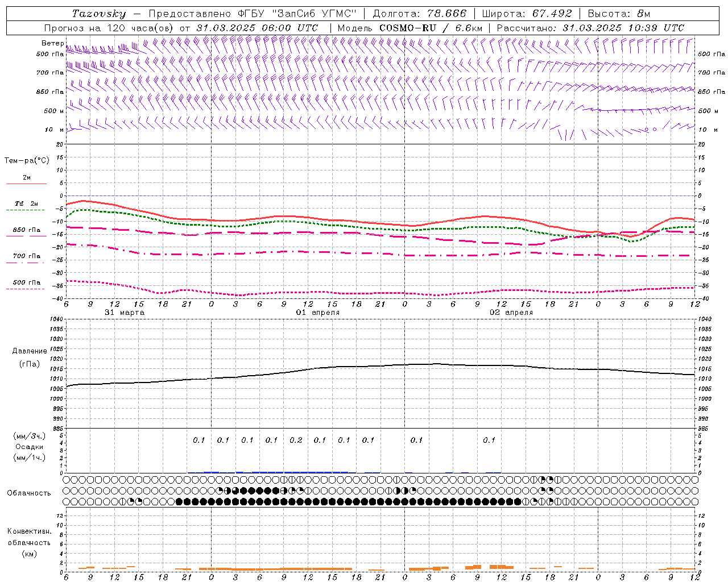This screenshot has width=728, height=582.
Task: Select the model name COSMO-RU / 6.6км
Action: click(431, 28)
